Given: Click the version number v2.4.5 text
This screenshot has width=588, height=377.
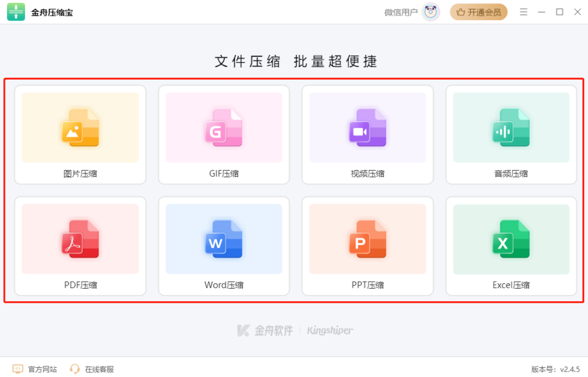Looking at the screenshot, I should 569,369.
